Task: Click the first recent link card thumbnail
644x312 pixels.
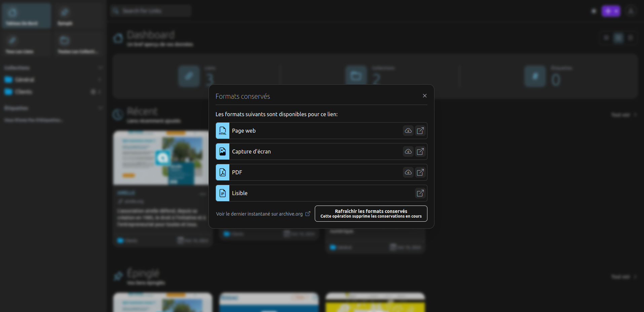Action: click(x=163, y=158)
